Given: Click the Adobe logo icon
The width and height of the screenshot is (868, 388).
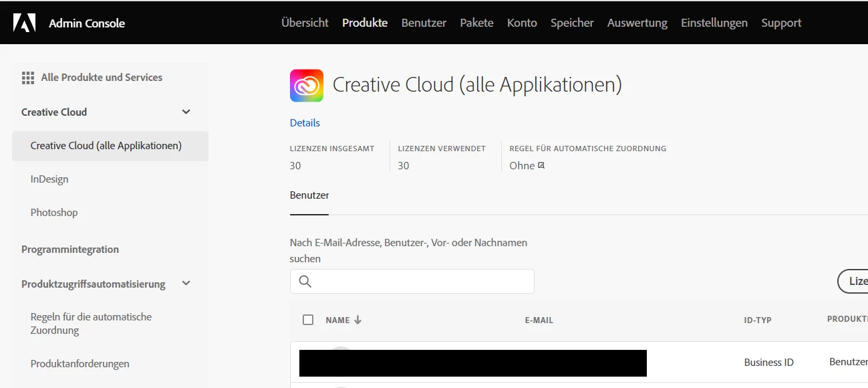Looking at the screenshot, I should [24, 23].
